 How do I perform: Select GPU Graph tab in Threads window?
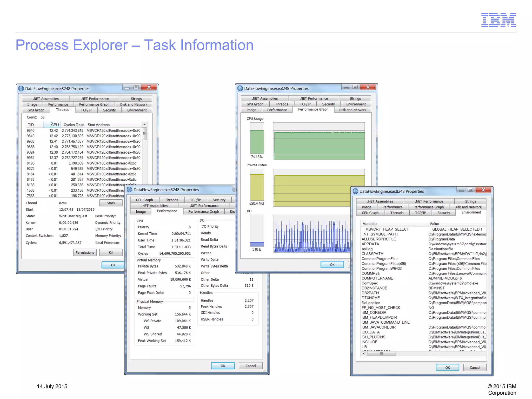(36, 110)
